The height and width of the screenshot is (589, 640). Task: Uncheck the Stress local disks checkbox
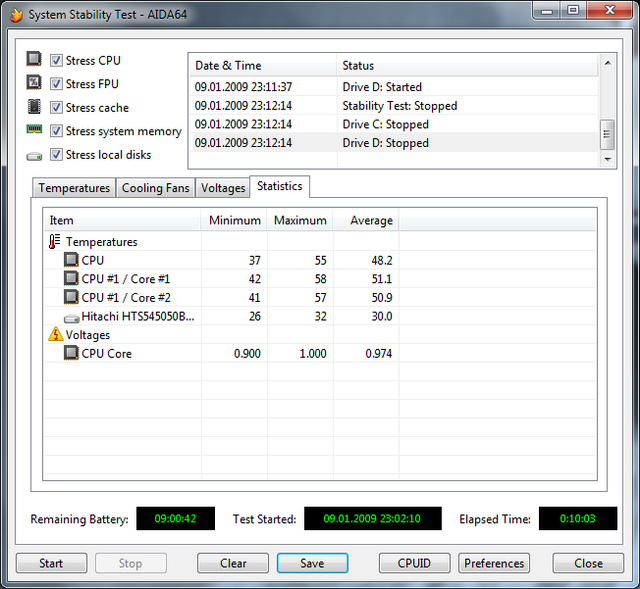(x=56, y=155)
